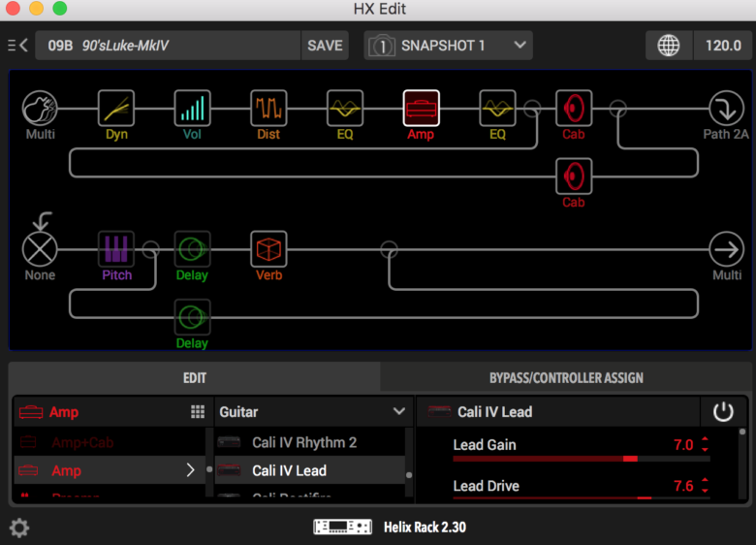
Task: Select the Vol volume block
Action: [x=192, y=108]
